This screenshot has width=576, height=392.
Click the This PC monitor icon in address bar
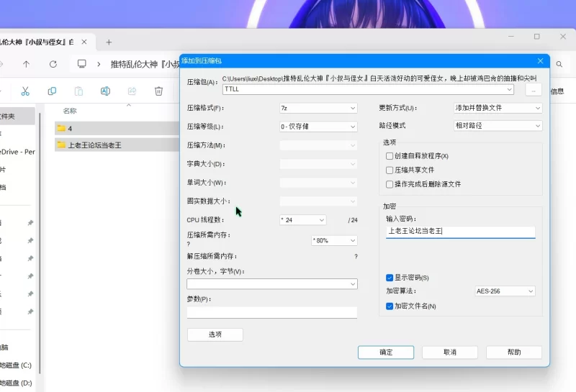coord(81,64)
